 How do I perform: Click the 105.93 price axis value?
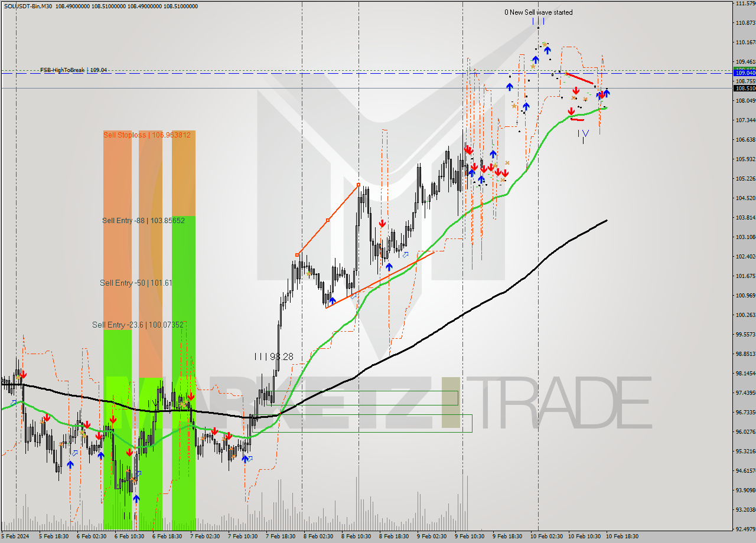coord(745,159)
